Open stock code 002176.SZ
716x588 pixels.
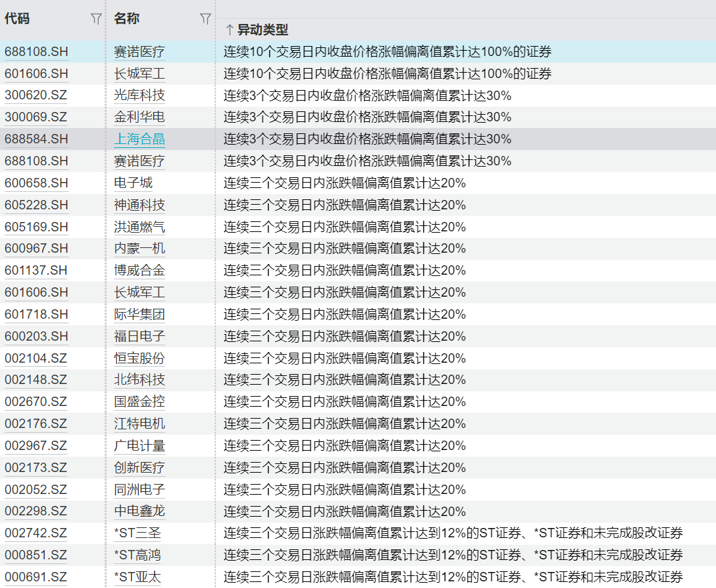[35, 423]
